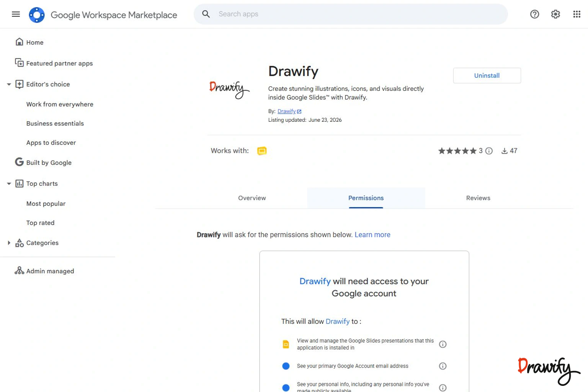Expand the Categories section
The image size is (588, 392).
point(9,243)
